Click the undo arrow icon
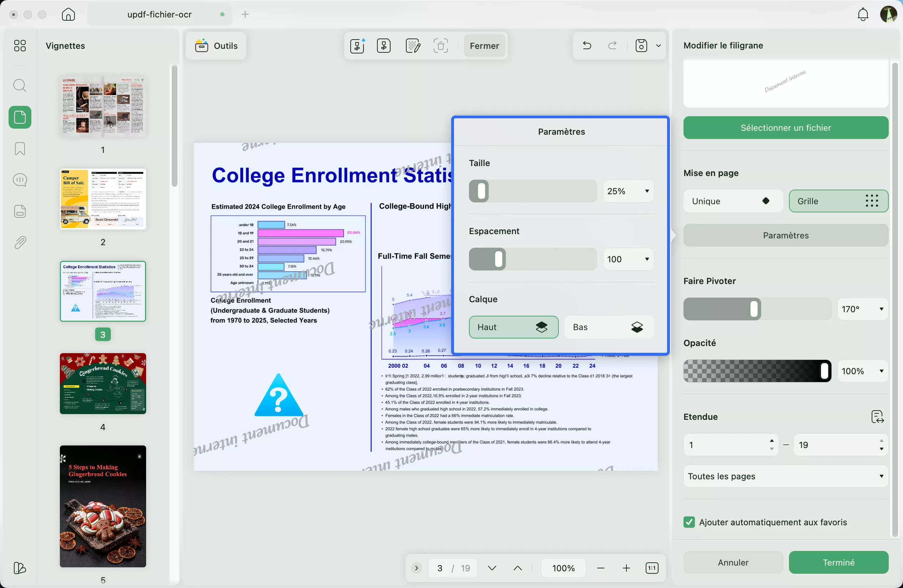The width and height of the screenshot is (903, 588). (587, 46)
